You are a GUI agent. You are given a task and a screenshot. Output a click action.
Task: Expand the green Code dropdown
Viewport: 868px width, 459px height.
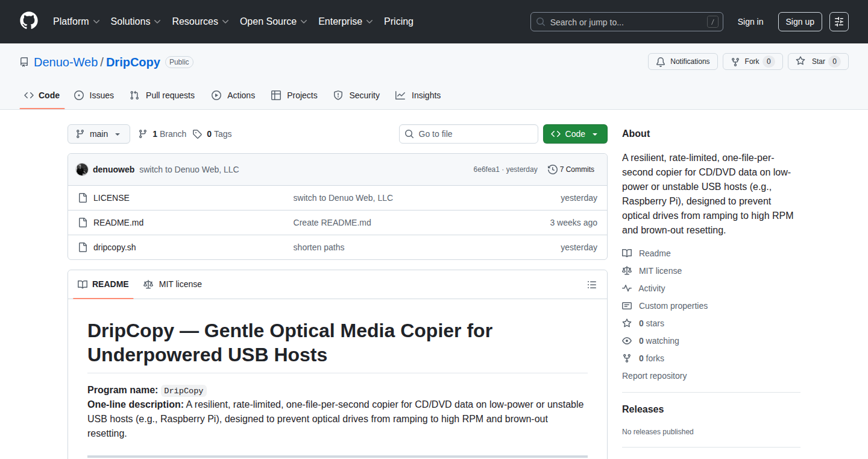coord(575,134)
